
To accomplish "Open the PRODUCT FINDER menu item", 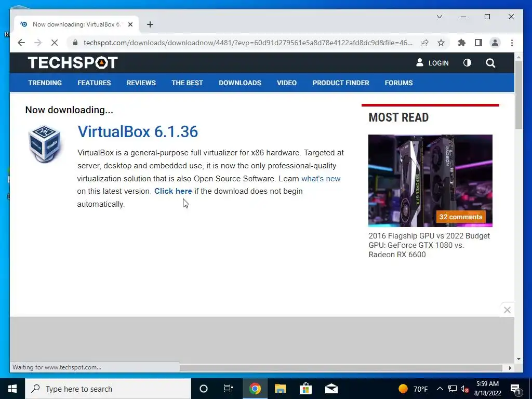I will click(x=341, y=83).
